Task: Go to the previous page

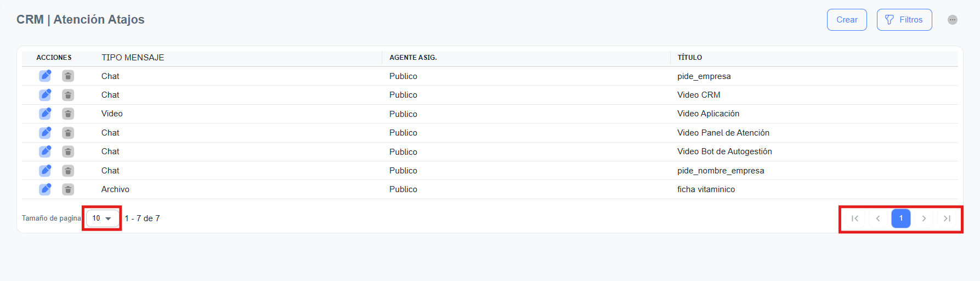Action: [878, 218]
